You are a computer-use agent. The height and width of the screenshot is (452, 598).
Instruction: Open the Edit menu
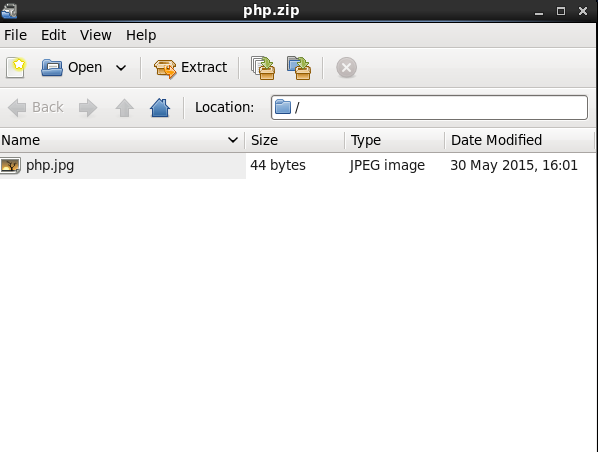[53, 35]
